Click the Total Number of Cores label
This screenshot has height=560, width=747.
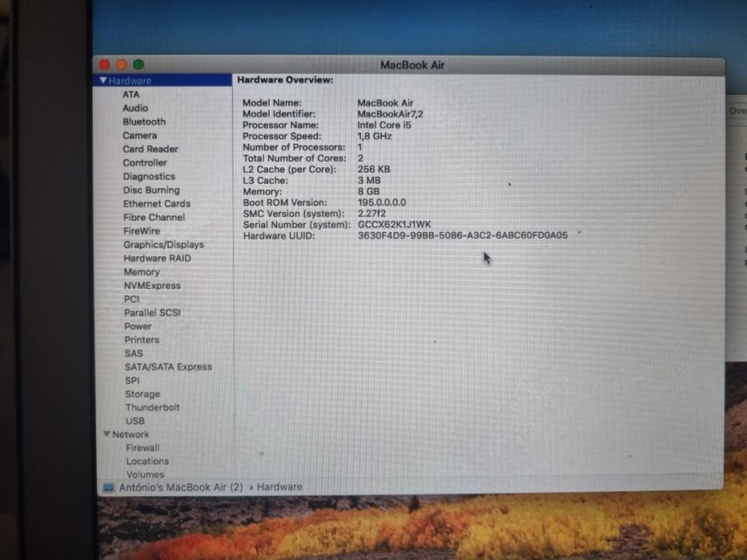click(295, 158)
